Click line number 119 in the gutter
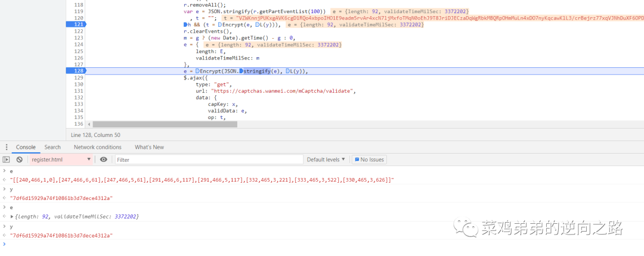Viewport: 644px width, 256px height. coord(78,11)
